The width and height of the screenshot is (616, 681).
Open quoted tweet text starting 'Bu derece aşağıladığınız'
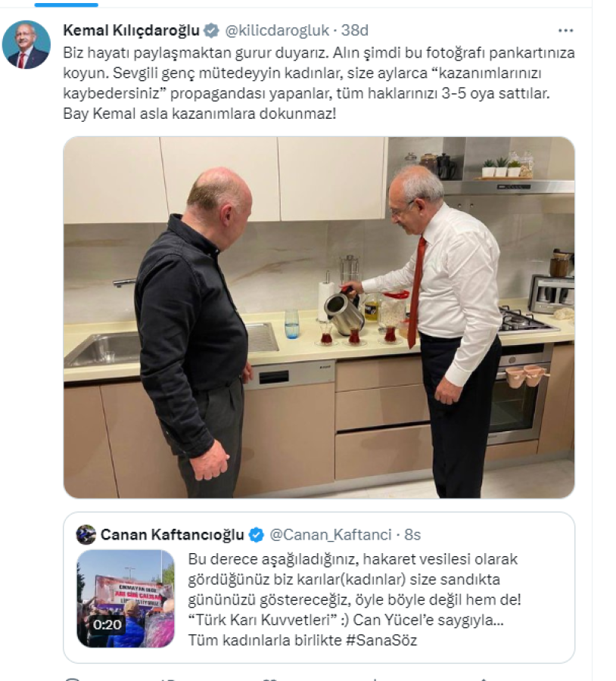[x=354, y=599]
